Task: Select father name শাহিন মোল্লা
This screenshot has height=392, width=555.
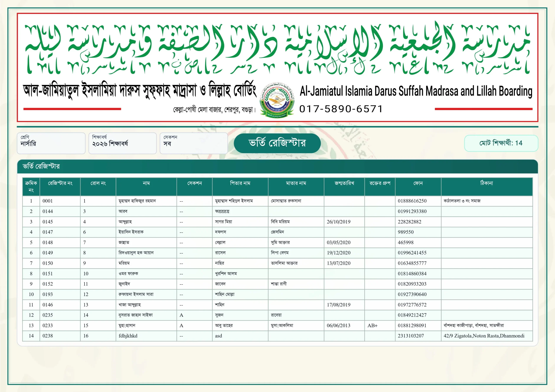Action: pos(225,294)
